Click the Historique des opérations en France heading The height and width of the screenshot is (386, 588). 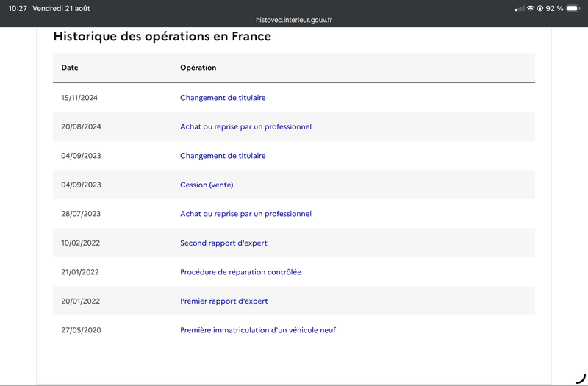[x=162, y=36]
